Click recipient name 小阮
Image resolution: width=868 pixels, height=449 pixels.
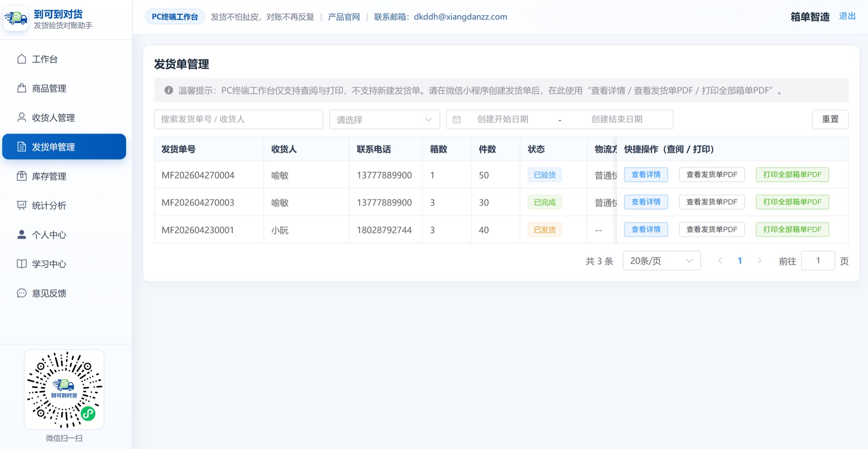tap(280, 230)
